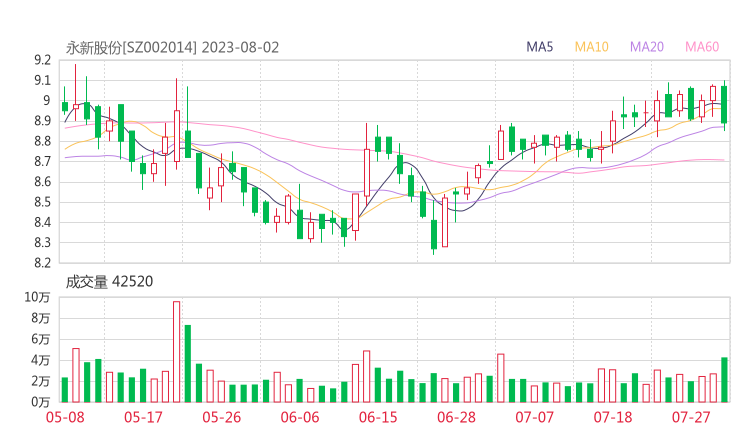Click the 06-15 date axis label
Viewport: 740px width, 440px height.
point(378,417)
